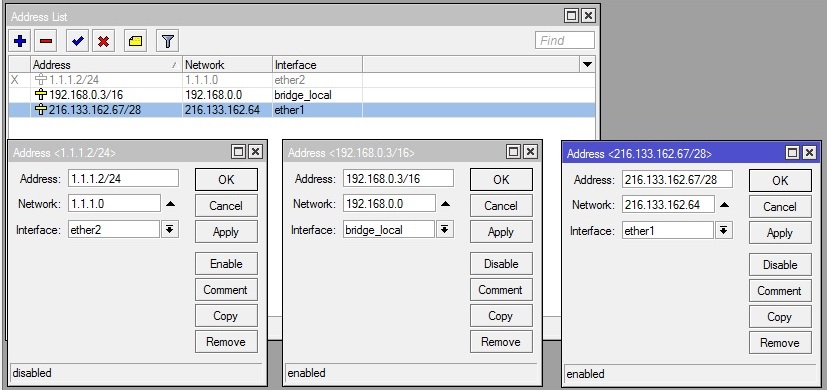This screenshot has height=390, width=827.
Task: Click Copy in the 216.133.162.67/28 dialog
Action: [780, 317]
